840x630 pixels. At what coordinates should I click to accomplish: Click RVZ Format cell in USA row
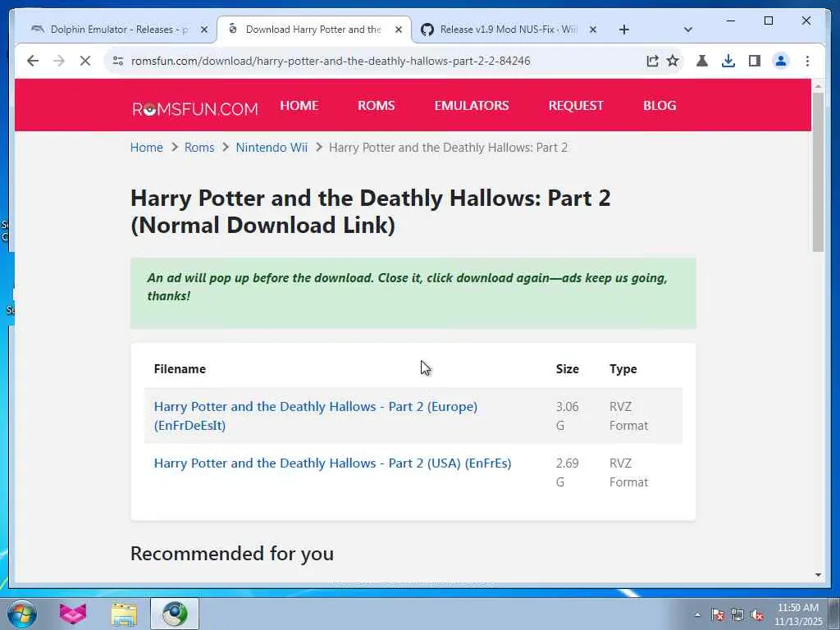coord(628,472)
